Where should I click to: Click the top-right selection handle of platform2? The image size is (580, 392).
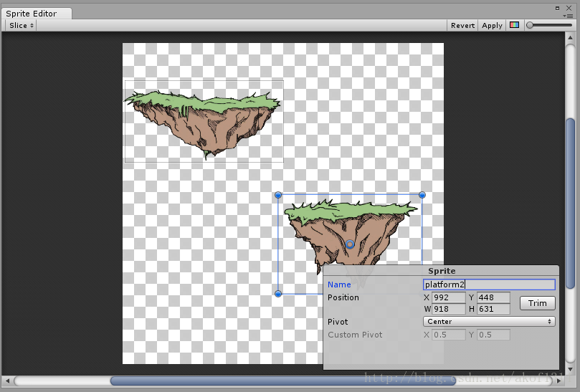pyautogui.click(x=422, y=195)
